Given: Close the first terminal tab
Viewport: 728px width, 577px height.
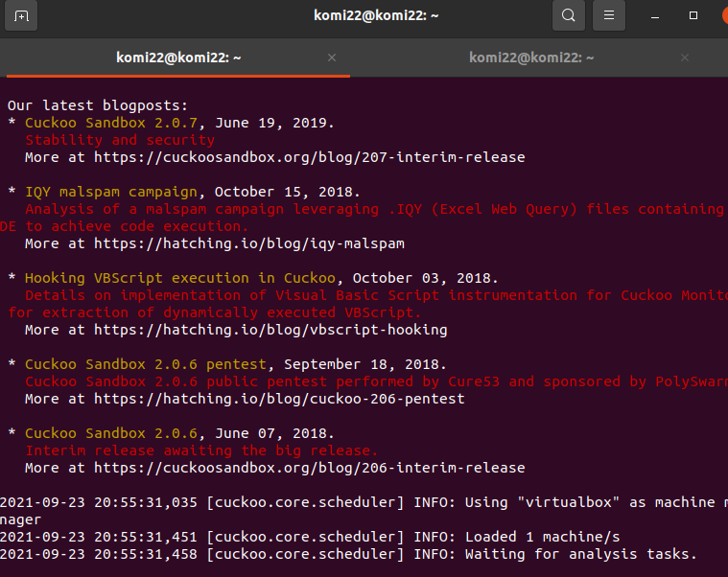Looking at the screenshot, I should pos(332,58).
